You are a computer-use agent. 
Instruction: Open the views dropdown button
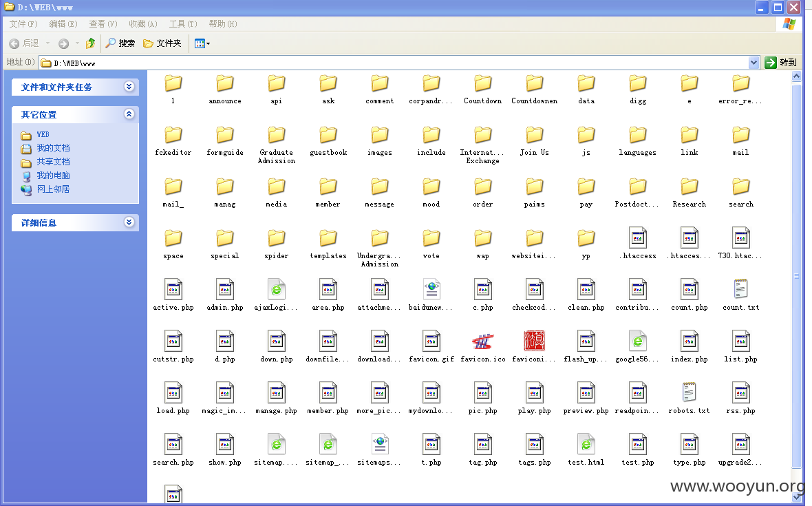click(202, 43)
